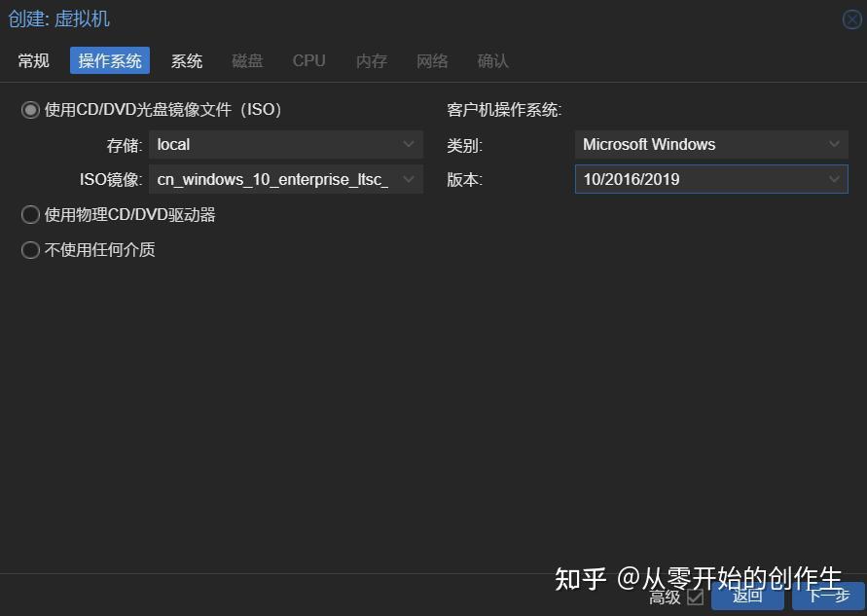867x616 pixels.
Task: Close the 创建: 虚拟机 dialog
Action: click(x=851, y=19)
